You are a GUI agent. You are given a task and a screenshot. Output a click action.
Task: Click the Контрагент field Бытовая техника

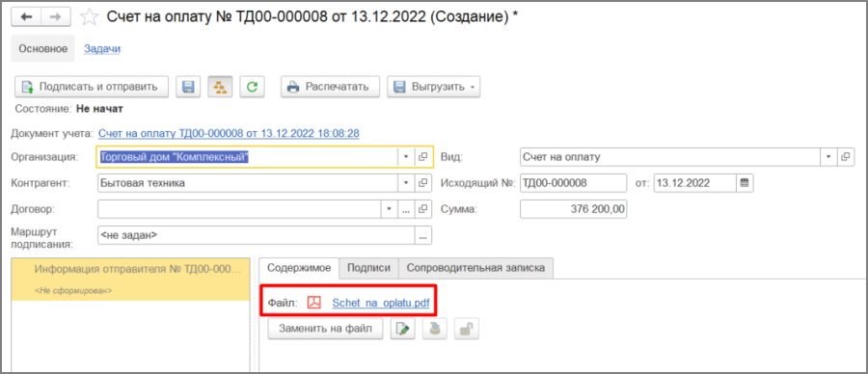[248, 183]
